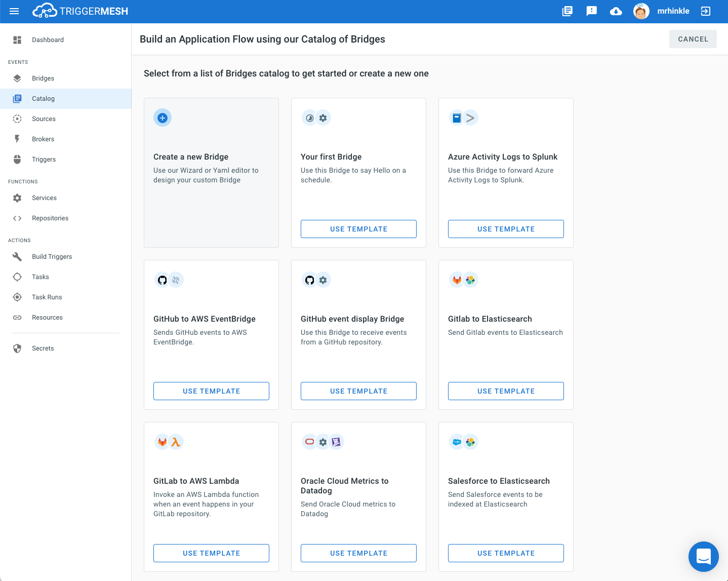Click the Services gear icon
The height and width of the screenshot is (581, 728).
17,198
